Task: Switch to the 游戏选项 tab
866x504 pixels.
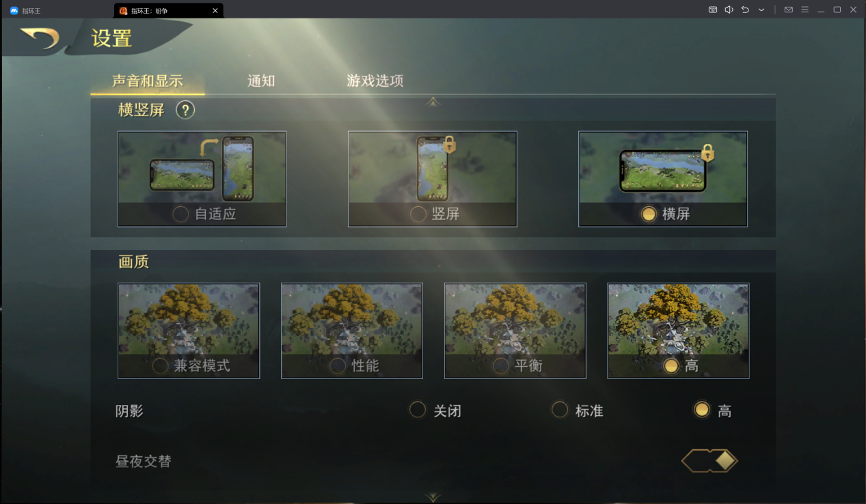Action: (x=375, y=81)
